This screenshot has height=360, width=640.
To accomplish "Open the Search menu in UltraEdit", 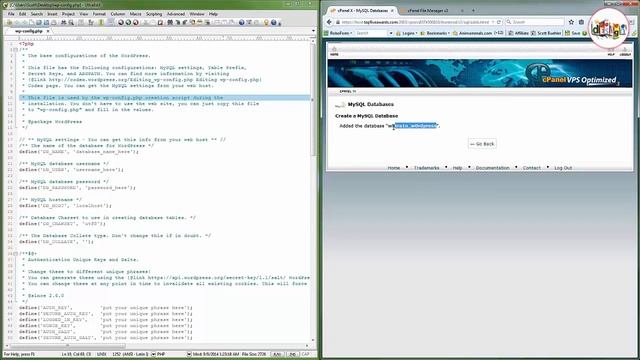I will click(x=37, y=14).
